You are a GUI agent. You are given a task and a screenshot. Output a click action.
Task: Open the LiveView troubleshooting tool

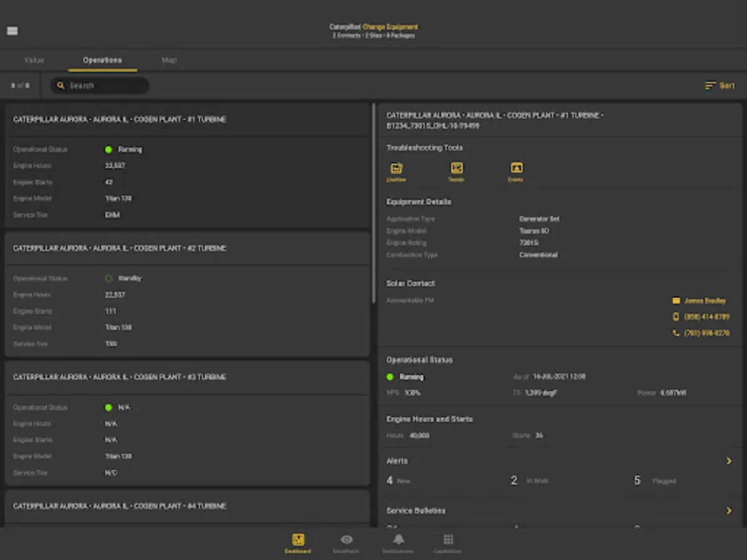click(396, 169)
